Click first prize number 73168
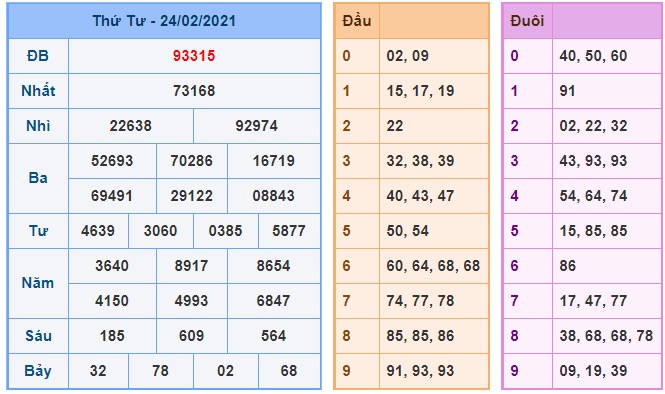Viewport: 665px width, 394px height. click(194, 91)
